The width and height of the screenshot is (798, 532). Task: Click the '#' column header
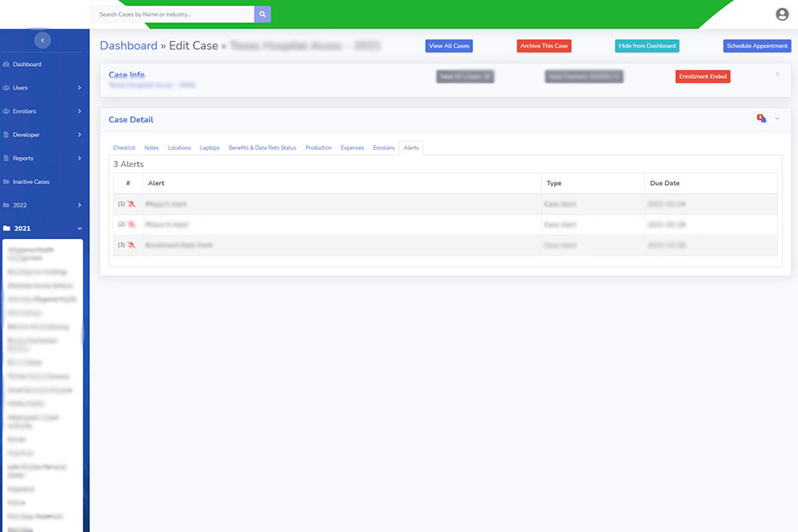[x=128, y=183]
